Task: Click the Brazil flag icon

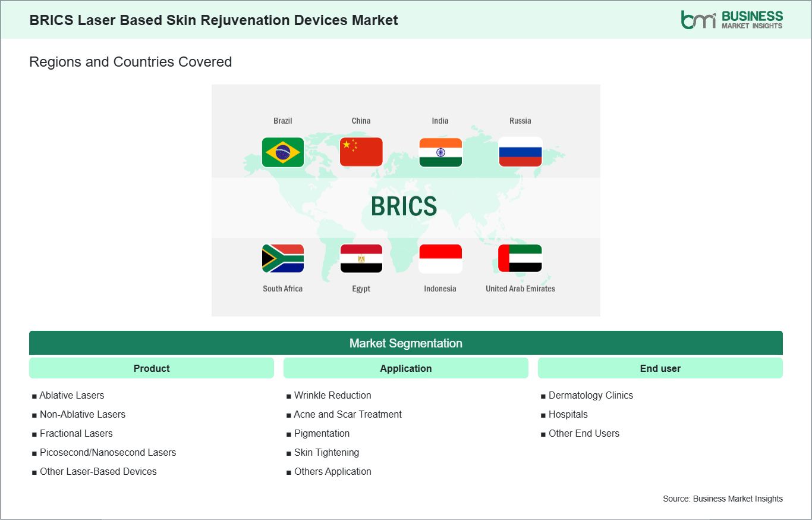Action: pos(283,152)
